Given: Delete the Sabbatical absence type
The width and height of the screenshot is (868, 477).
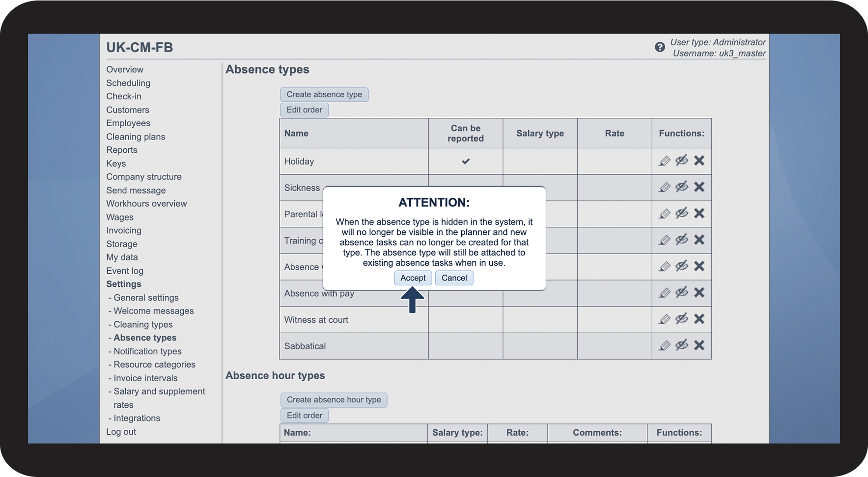Looking at the screenshot, I should (x=699, y=346).
